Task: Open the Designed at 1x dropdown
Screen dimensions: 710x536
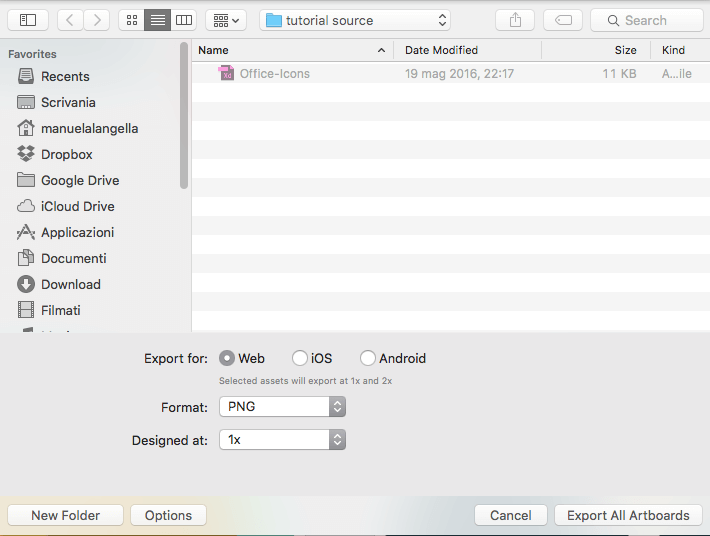Action: pyautogui.click(x=283, y=440)
